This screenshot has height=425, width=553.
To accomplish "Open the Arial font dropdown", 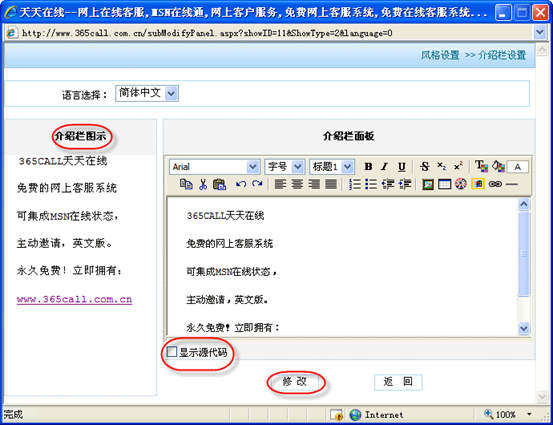I will tap(214, 167).
